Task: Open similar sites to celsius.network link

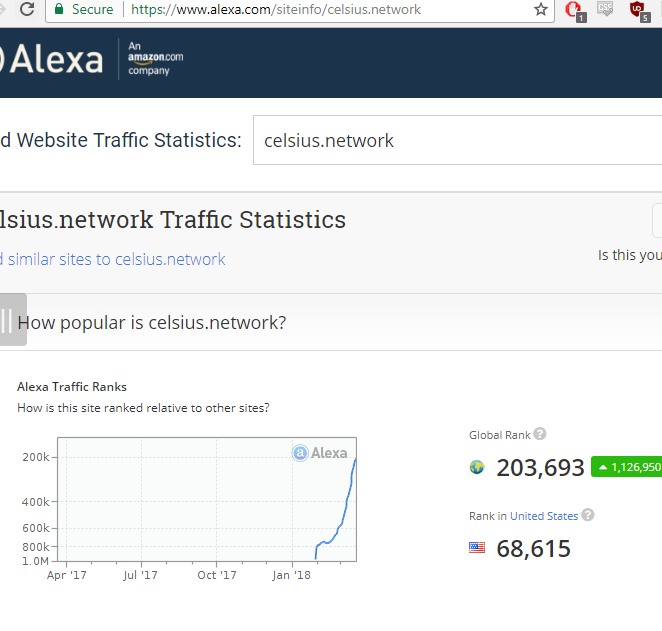Action: click(x=113, y=259)
